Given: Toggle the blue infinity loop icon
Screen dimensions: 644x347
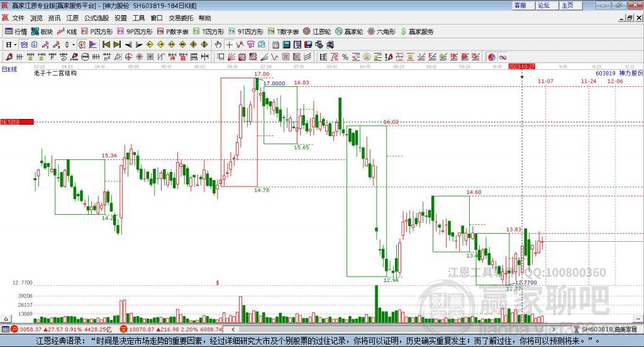Looking at the screenshot, I should coord(503,57).
